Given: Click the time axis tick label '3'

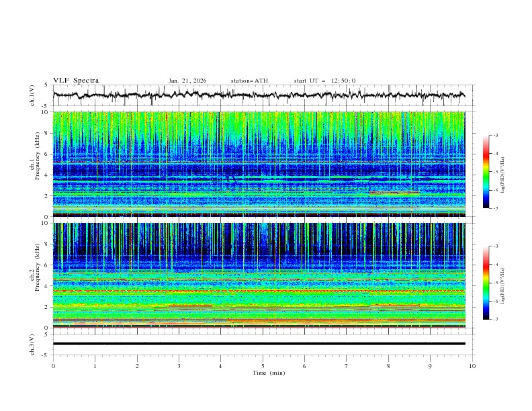Looking at the screenshot, I should coord(179,366).
